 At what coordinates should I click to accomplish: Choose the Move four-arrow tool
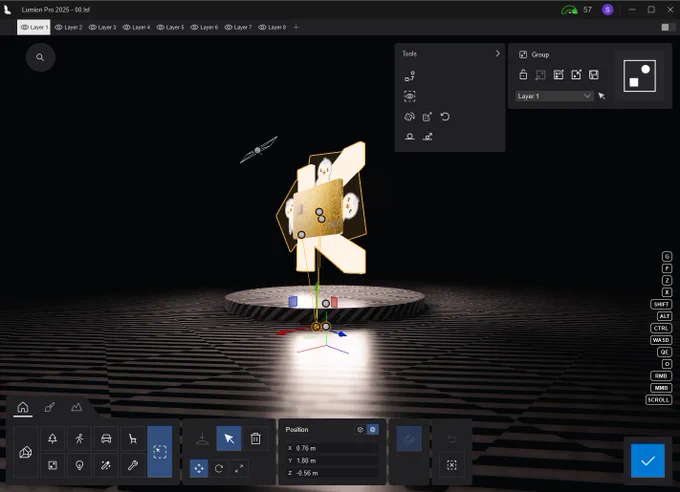tap(199, 469)
